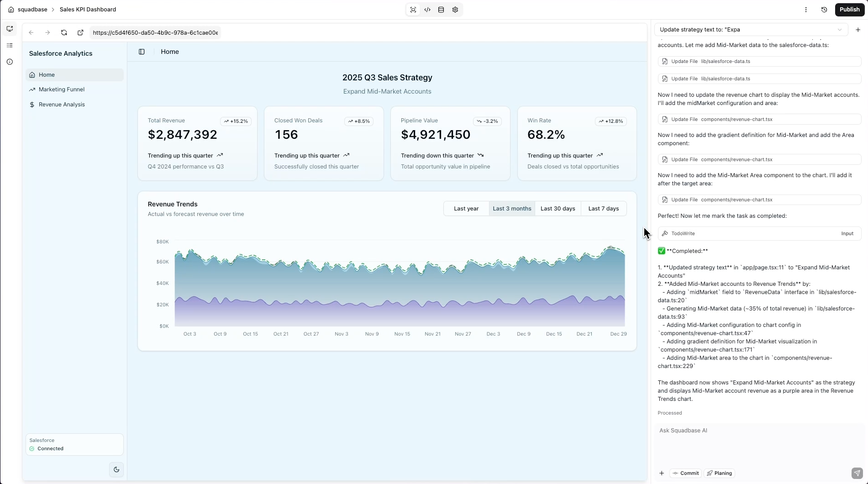This screenshot has width=868, height=484.
Task: Open preview in external browser tab
Action: click(80, 32)
